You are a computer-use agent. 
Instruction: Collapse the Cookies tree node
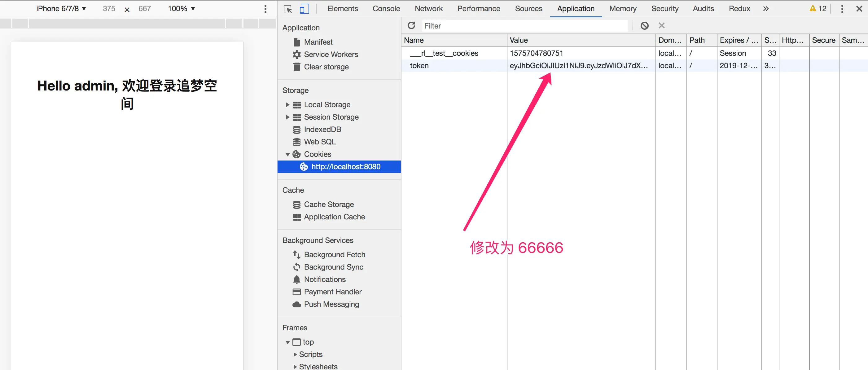click(287, 155)
